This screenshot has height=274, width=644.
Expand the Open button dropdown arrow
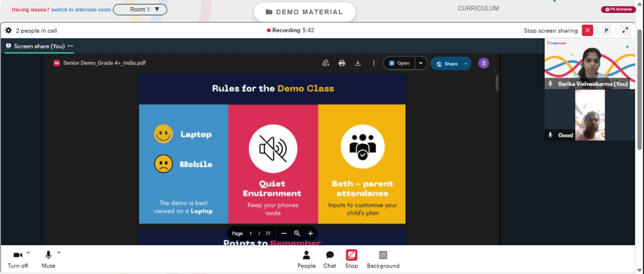(x=421, y=63)
